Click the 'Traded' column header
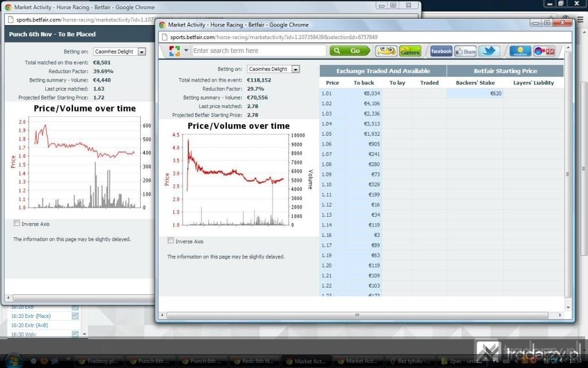Image resolution: width=588 pixels, height=368 pixels. 430,83
